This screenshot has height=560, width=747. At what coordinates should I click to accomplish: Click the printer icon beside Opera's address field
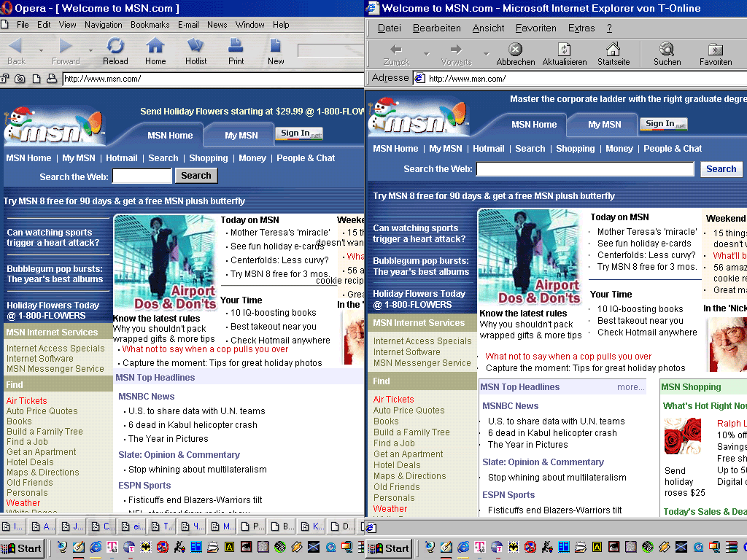click(x=52, y=79)
